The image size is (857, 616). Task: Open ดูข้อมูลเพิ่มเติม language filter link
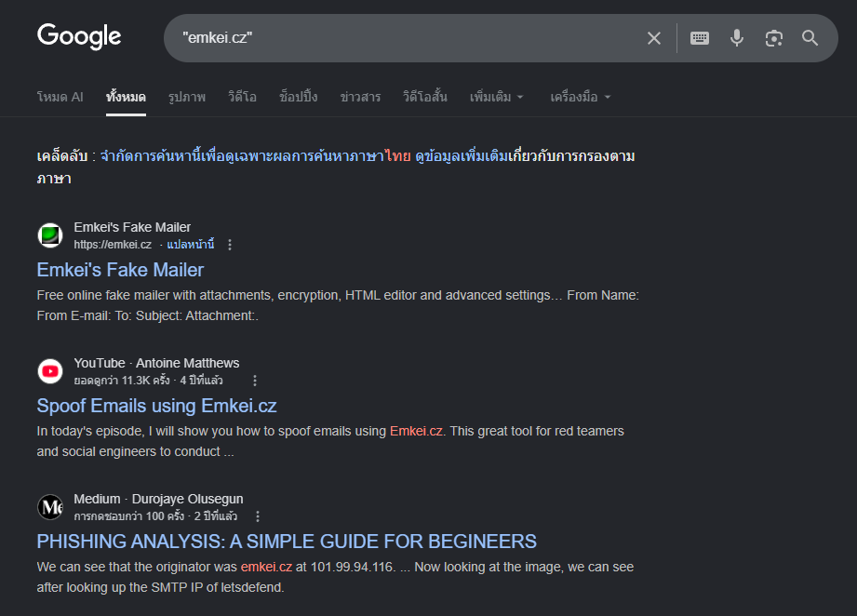coord(462,156)
